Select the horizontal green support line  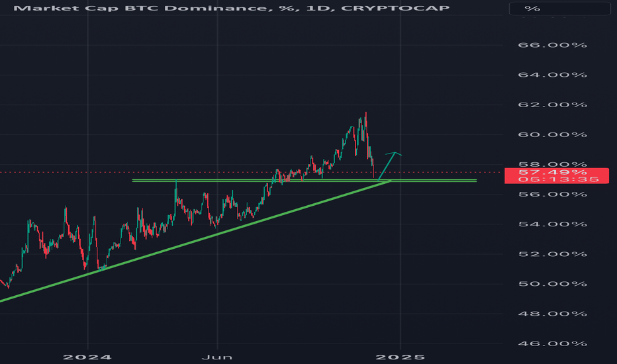tap(304, 181)
